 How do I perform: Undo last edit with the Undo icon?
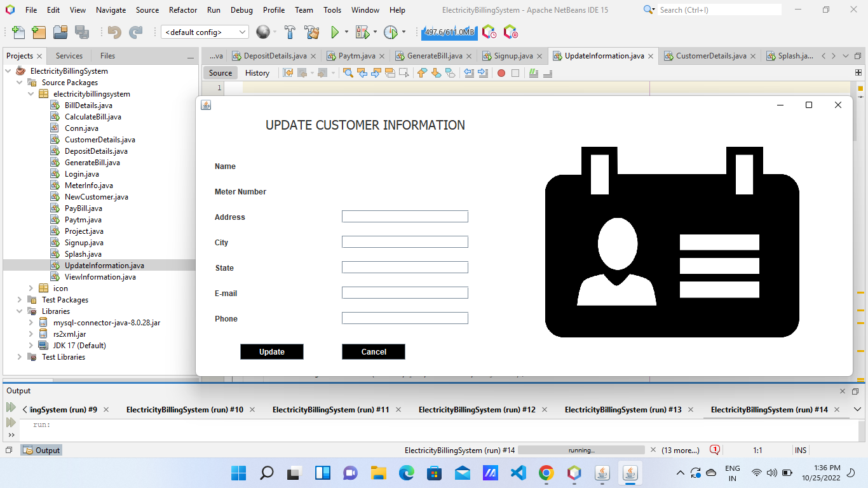113,32
